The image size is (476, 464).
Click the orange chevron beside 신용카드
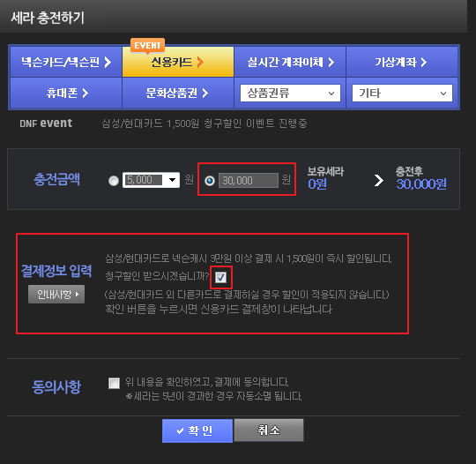tap(200, 63)
